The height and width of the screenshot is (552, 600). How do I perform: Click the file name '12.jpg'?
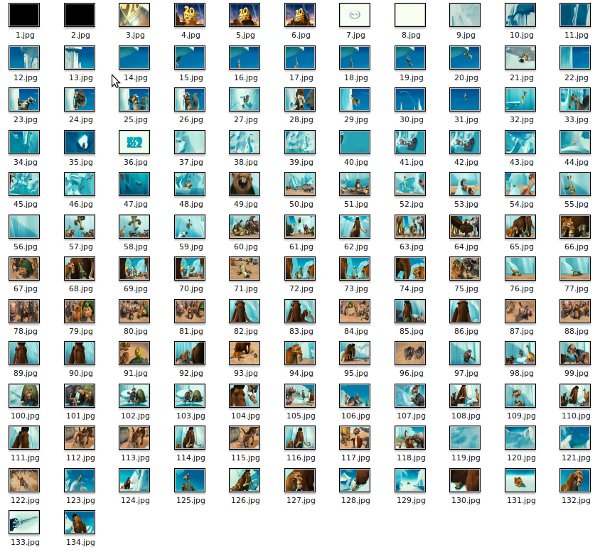[x=25, y=78]
